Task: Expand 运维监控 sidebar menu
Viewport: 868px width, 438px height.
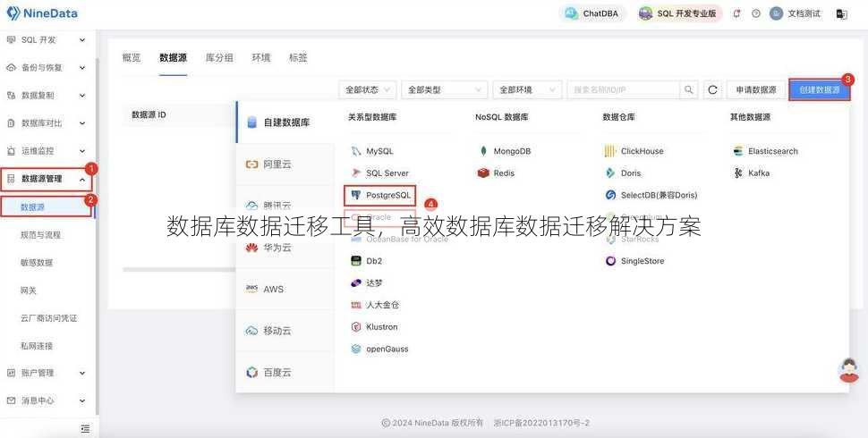Action: 47,150
